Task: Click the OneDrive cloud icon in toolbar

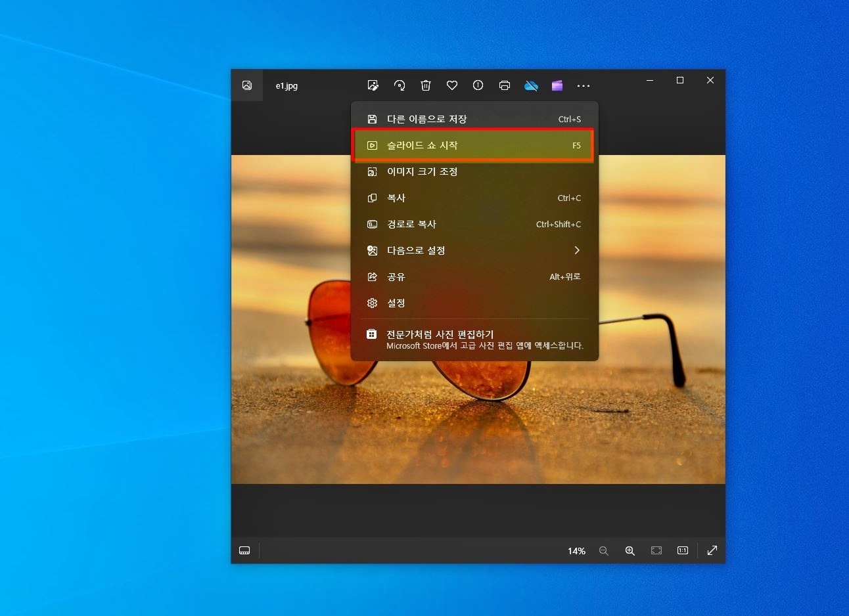Action: pyautogui.click(x=531, y=85)
